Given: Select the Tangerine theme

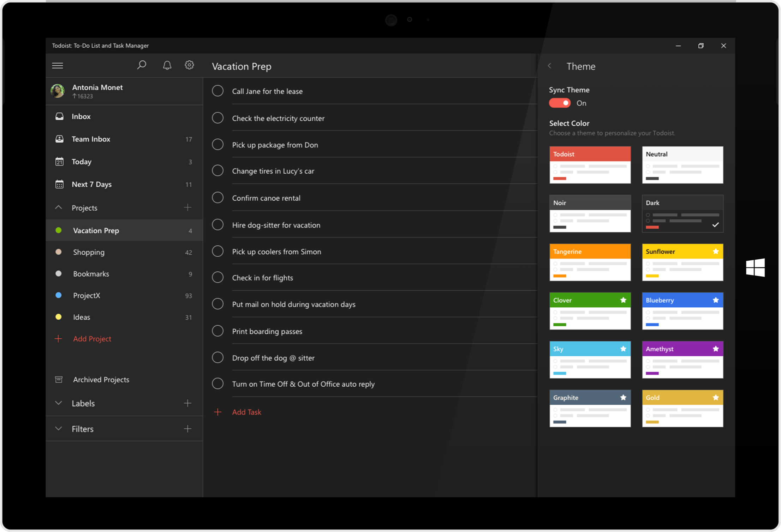Looking at the screenshot, I should 590,262.
